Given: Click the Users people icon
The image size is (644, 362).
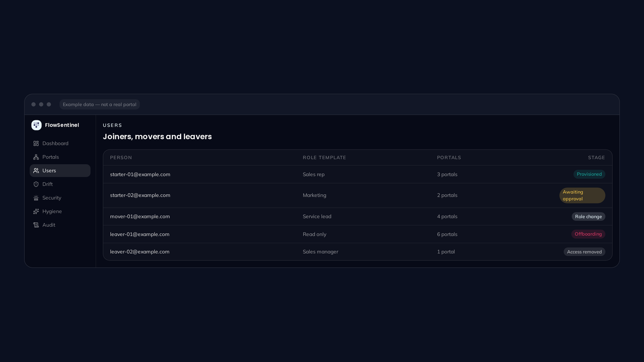Looking at the screenshot, I should [36, 171].
